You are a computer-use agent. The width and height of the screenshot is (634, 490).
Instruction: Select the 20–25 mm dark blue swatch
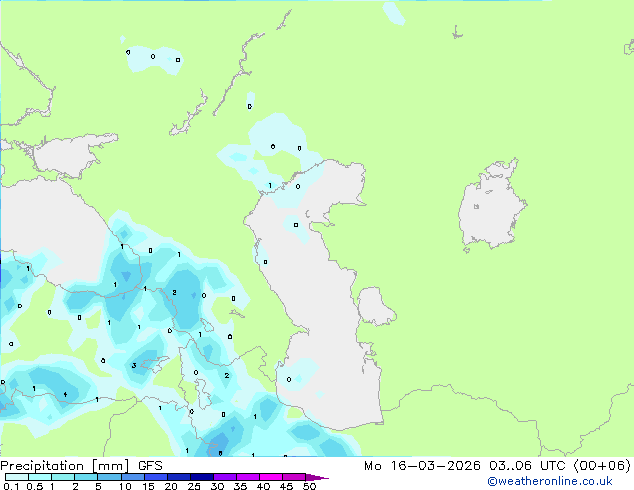[178, 477]
